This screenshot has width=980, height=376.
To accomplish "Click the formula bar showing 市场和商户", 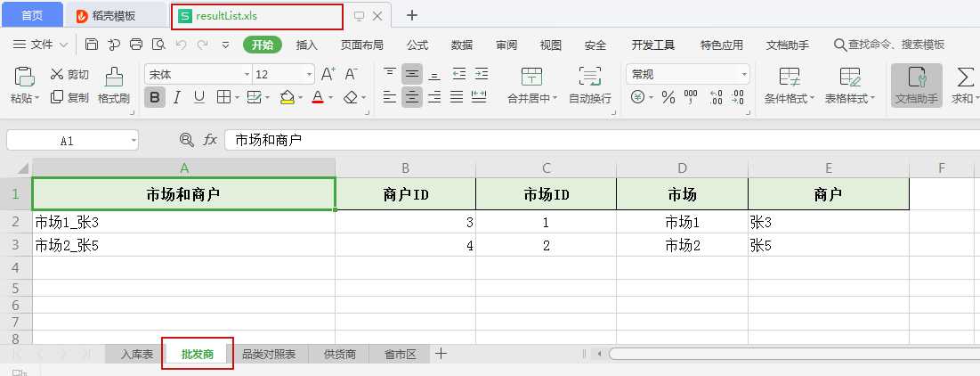I will (x=602, y=140).
